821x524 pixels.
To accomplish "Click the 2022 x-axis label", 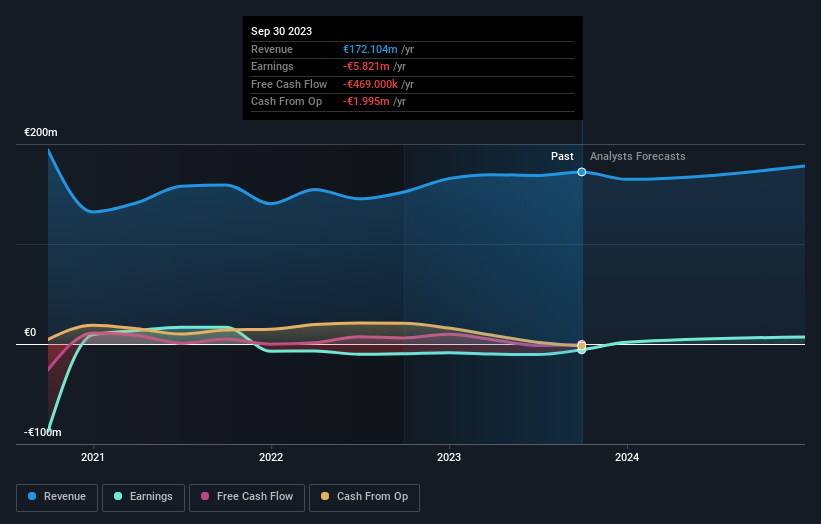I will coord(271,458).
